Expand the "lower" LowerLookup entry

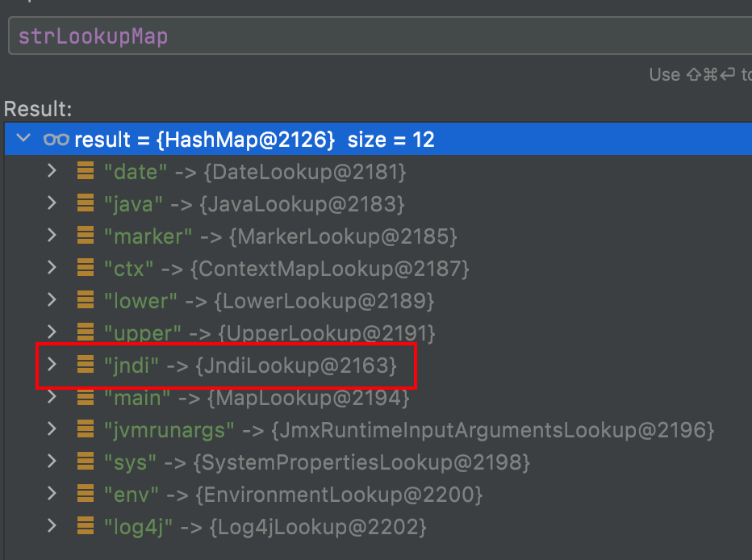point(52,301)
